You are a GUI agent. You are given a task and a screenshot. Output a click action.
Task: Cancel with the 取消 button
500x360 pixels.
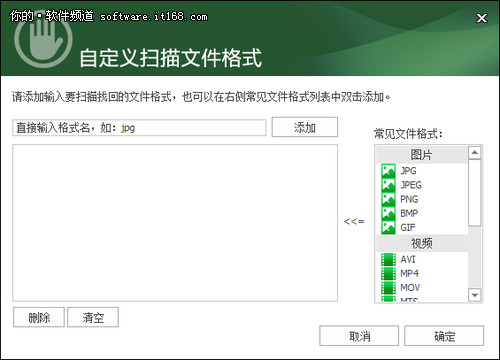(359, 336)
